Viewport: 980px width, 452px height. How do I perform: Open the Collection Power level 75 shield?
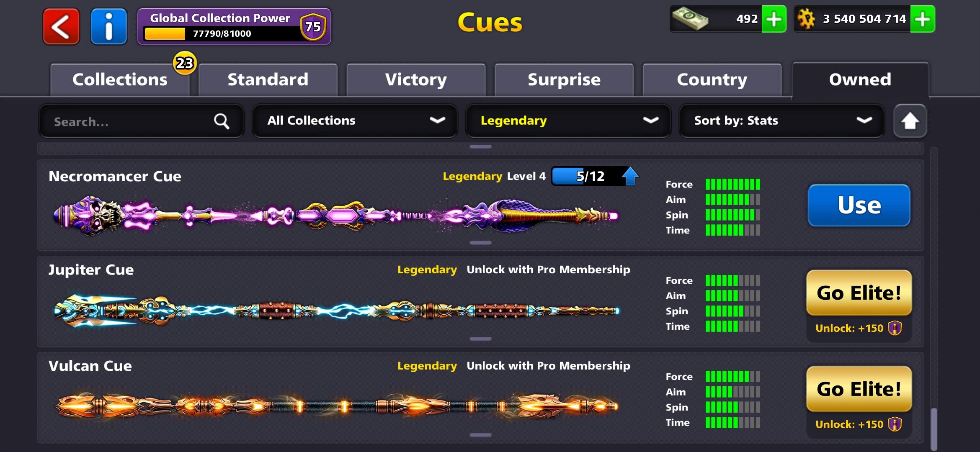point(313,27)
